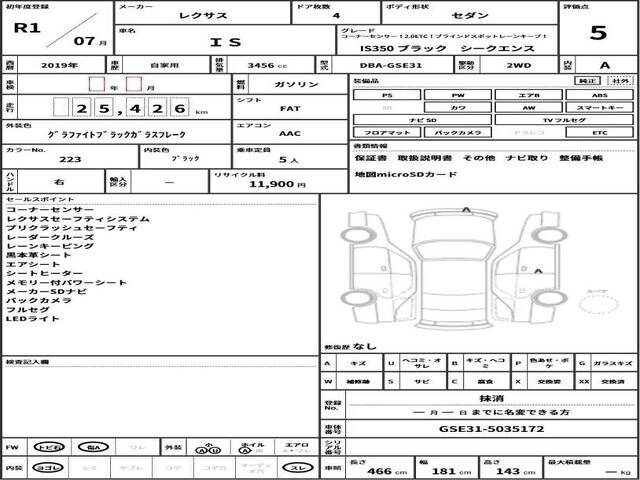Click the circled トビ石 mark in FW row
The image size is (640, 480).
(x=48, y=447)
